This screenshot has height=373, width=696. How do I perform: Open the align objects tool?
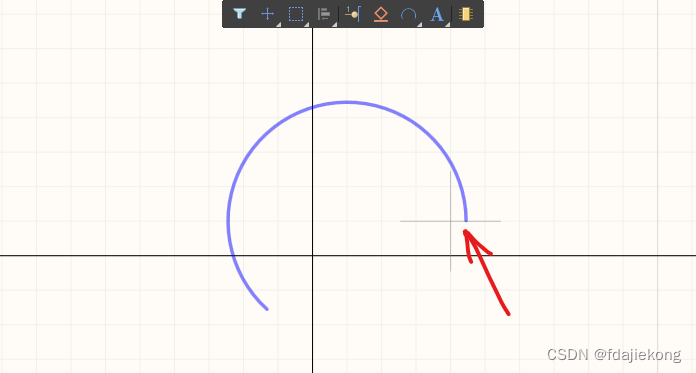coord(324,14)
